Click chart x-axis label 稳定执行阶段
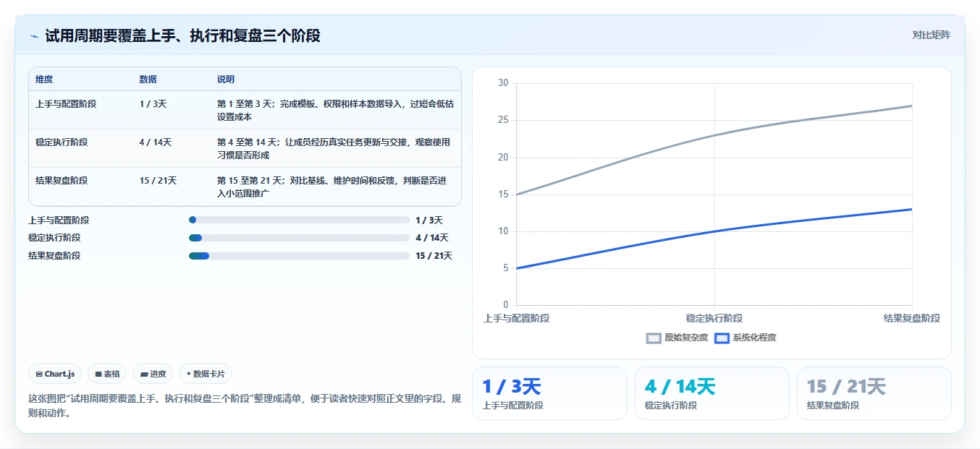The height and width of the screenshot is (449, 980). coord(714,318)
